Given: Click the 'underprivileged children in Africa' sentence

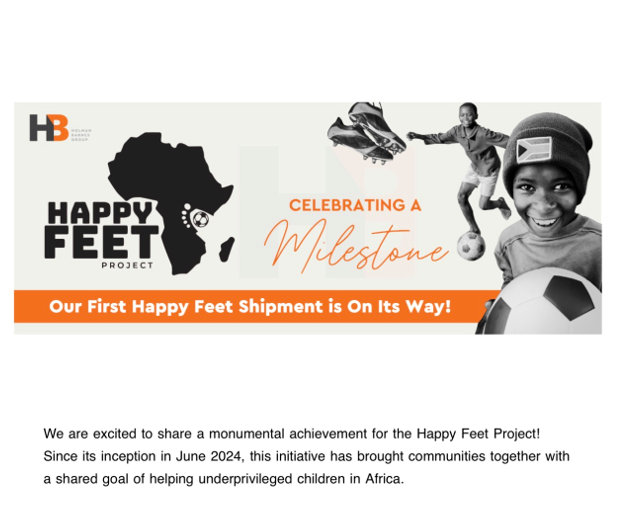Looking at the screenshot, I should [301, 479].
